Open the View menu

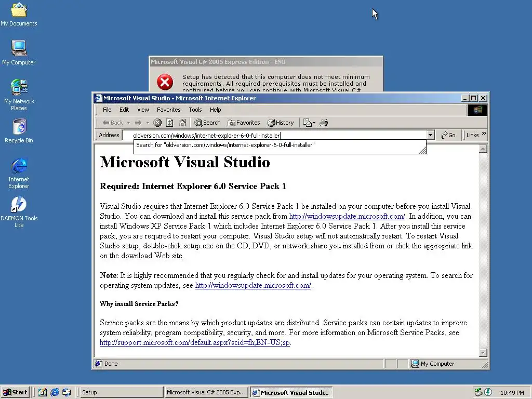[143, 110]
